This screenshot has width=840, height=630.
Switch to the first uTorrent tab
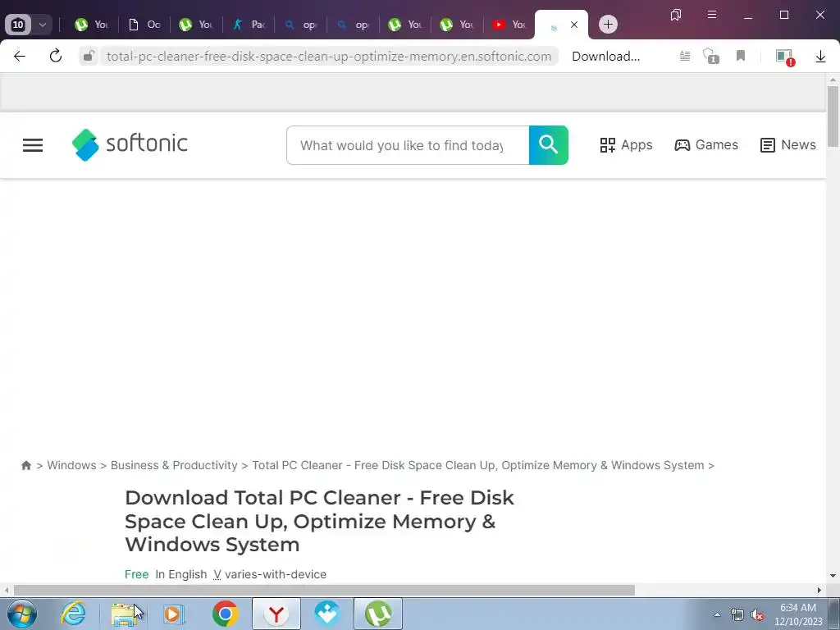point(91,25)
